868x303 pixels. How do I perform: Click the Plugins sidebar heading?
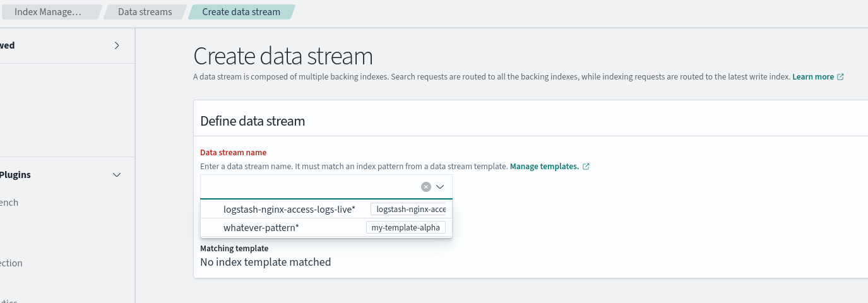pyautogui.click(x=16, y=175)
